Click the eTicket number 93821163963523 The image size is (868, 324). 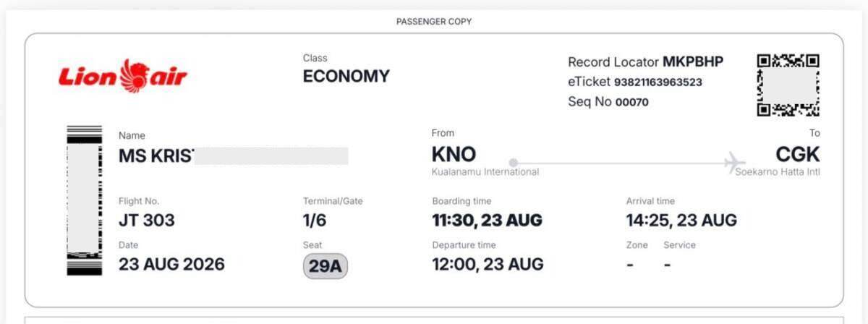[658, 82]
